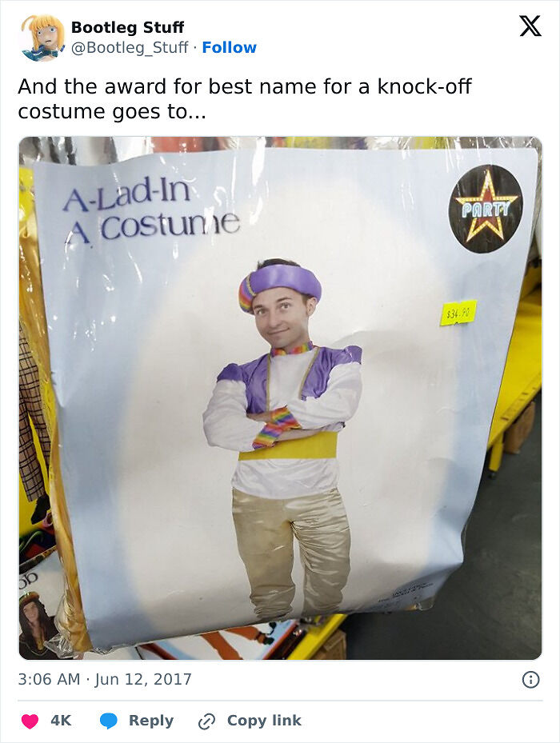This screenshot has width=560, height=743.
Task: Click the PARTY star sticker in the photo
Action: 486,209
